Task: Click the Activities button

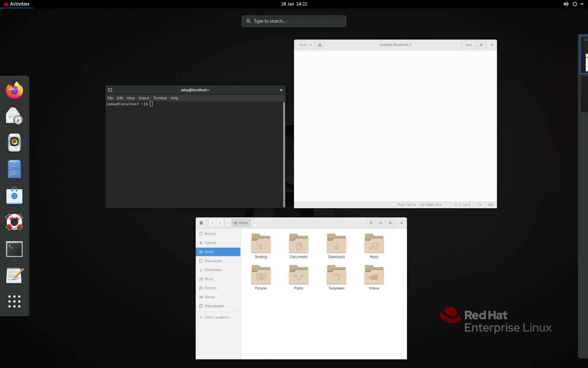Action: 17,4
